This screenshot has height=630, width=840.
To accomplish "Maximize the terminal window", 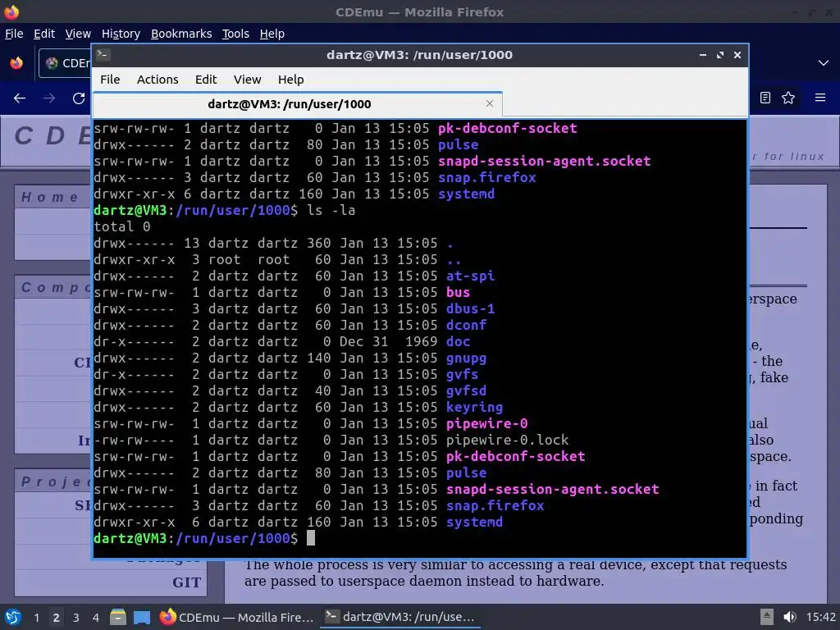I will pyautogui.click(x=720, y=55).
